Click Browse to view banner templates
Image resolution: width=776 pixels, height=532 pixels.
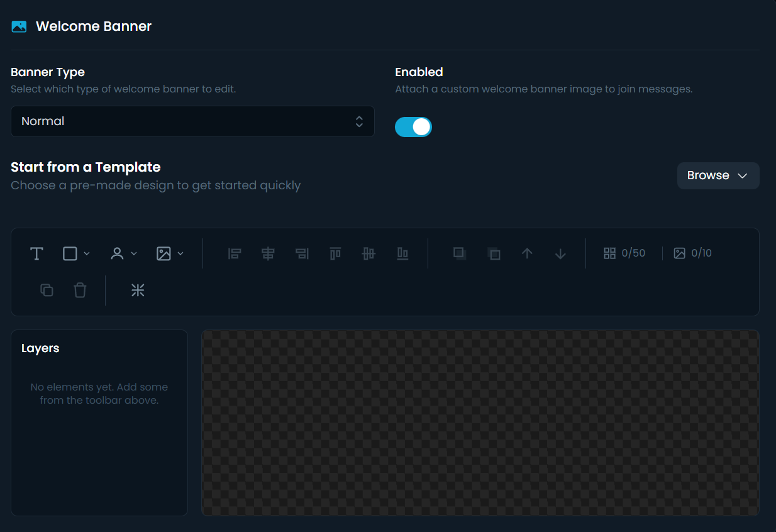point(718,175)
